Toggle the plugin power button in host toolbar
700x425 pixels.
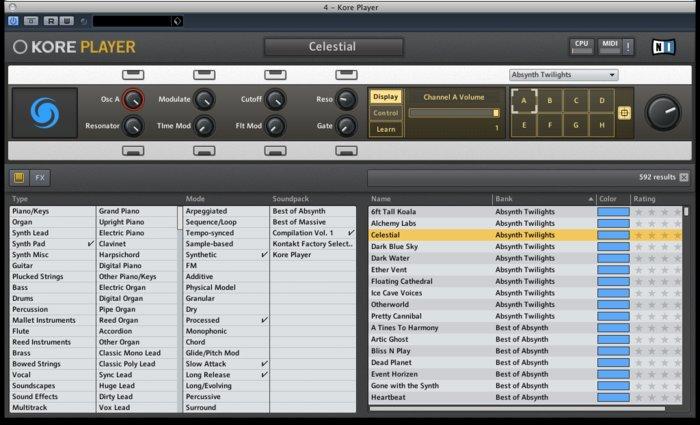[x=13, y=21]
